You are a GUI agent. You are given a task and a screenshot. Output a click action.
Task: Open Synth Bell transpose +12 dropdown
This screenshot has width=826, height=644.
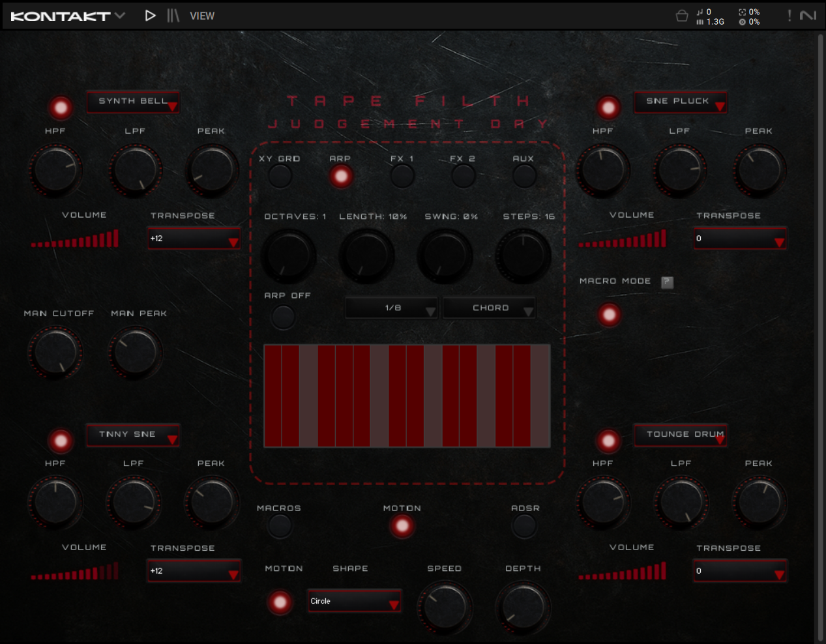click(x=194, y=239)
